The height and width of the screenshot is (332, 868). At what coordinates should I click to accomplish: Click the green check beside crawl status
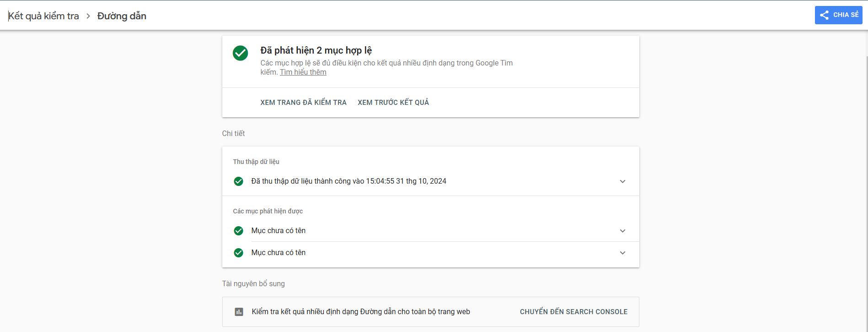pos(238,181)
